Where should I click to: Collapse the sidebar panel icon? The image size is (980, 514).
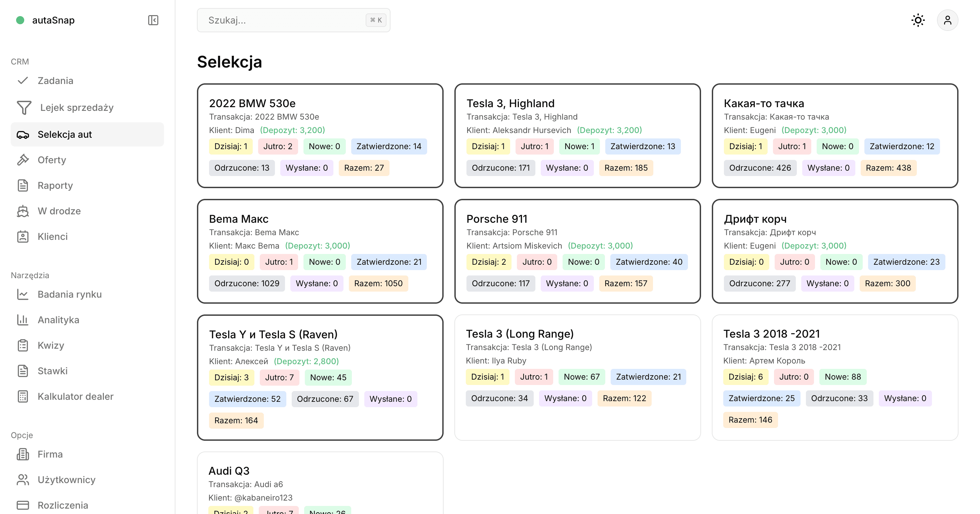pos(153,20)
